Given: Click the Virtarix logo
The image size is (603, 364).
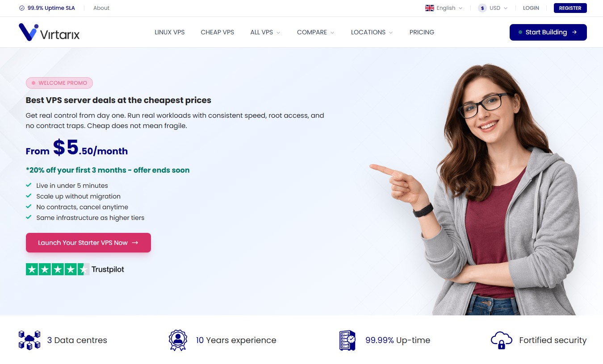Looking at the screenshot, I should coord(49,32).
